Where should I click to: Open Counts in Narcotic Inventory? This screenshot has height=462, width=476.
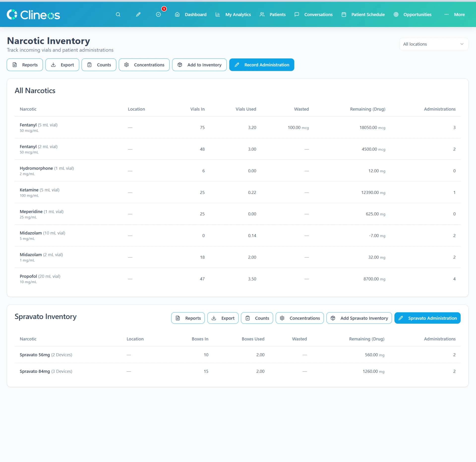click(99, 65)
